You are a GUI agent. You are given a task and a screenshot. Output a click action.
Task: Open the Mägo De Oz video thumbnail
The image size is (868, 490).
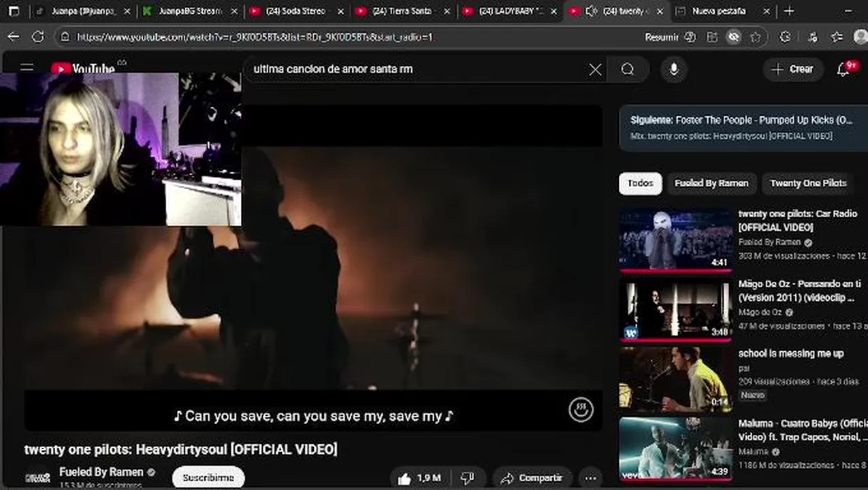coord(675,309)
